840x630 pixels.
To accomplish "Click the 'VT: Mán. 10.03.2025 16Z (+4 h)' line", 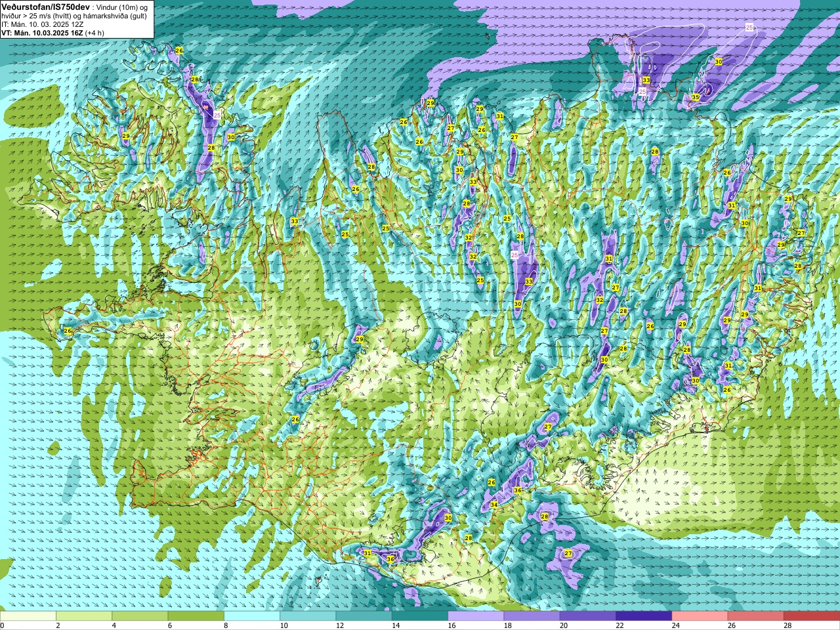I will 52,33.
